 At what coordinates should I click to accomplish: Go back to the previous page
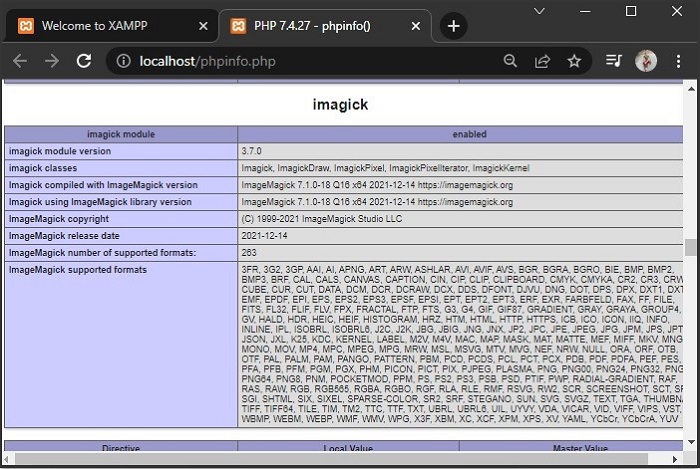click(20, 61)
